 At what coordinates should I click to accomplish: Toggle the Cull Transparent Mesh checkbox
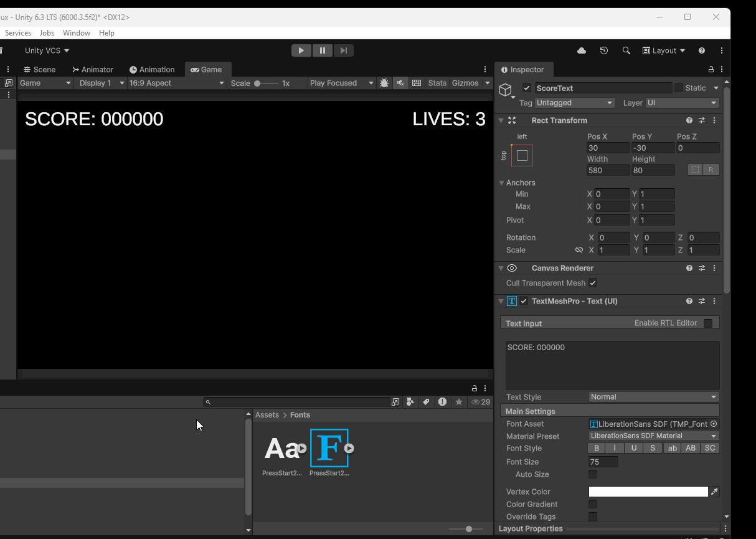pos(593,283)
